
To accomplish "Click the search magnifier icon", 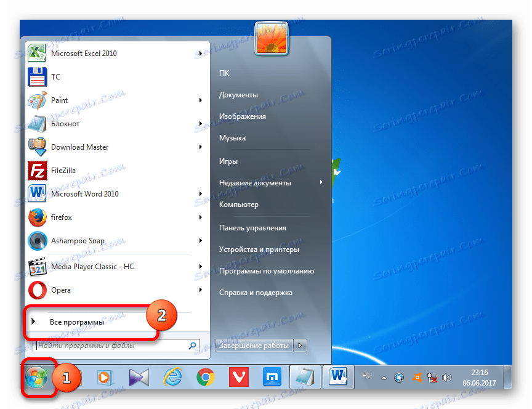I will pos(192,346).
